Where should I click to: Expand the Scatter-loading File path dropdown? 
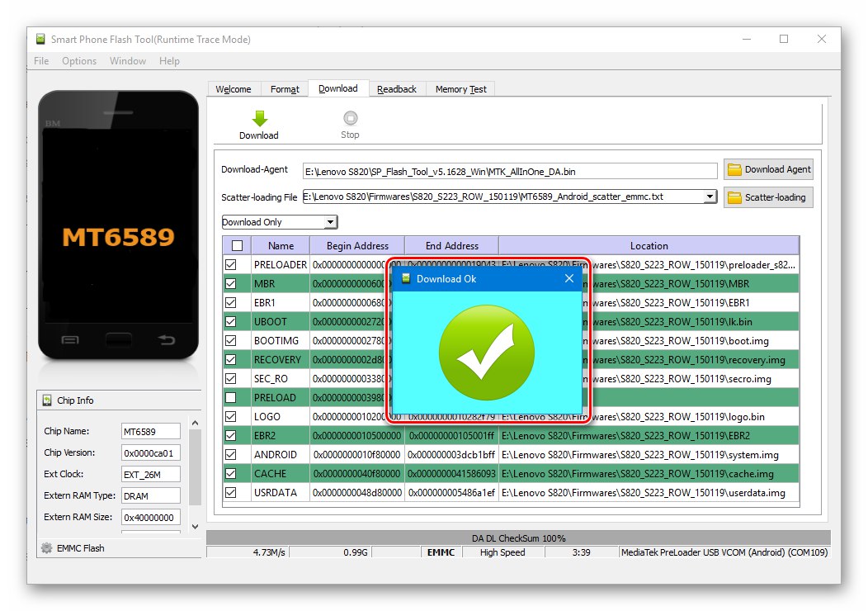(708, 197)
